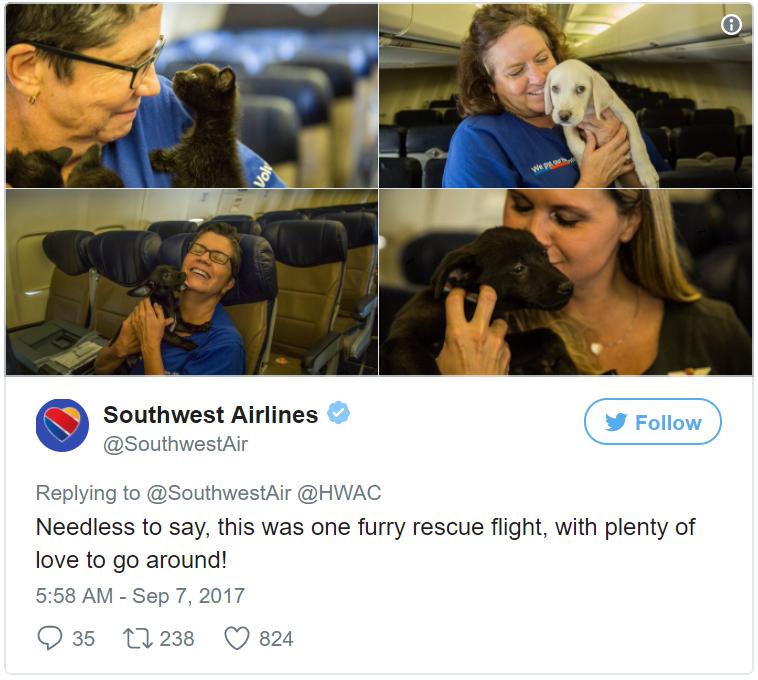Click the blue verified badge
Image resolution: width=758 pixels, height=680 pixels.
[338, 413]
